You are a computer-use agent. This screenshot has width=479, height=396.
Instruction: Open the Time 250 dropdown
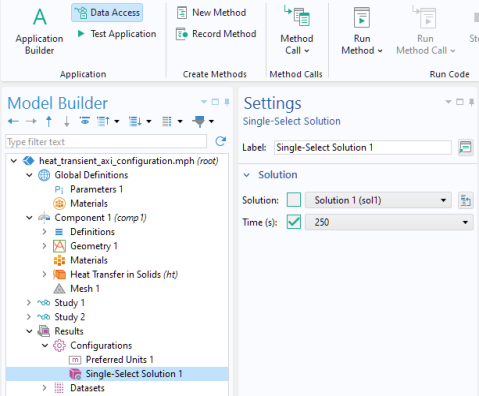coord(389,222)
